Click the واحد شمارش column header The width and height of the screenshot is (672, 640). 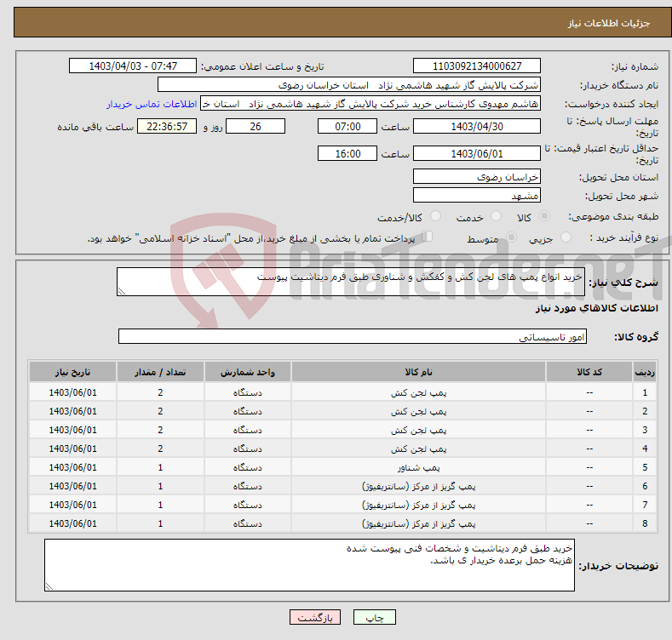click(248, 372)
